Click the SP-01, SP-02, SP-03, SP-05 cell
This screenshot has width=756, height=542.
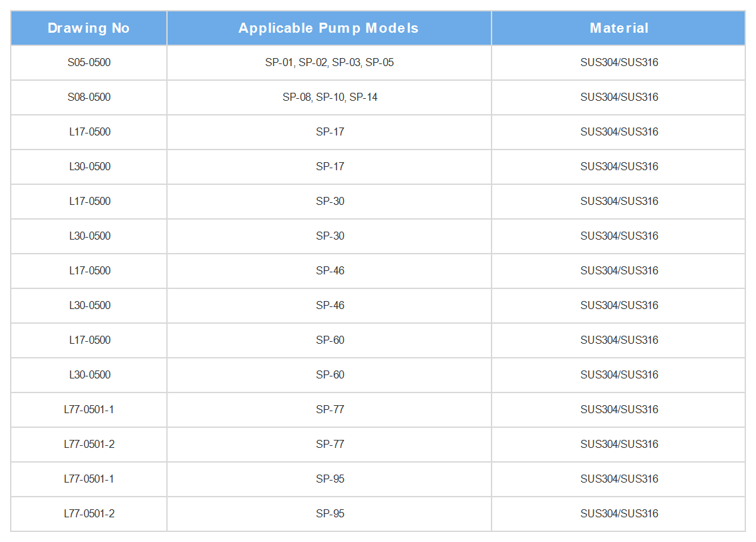click(329, 63)
